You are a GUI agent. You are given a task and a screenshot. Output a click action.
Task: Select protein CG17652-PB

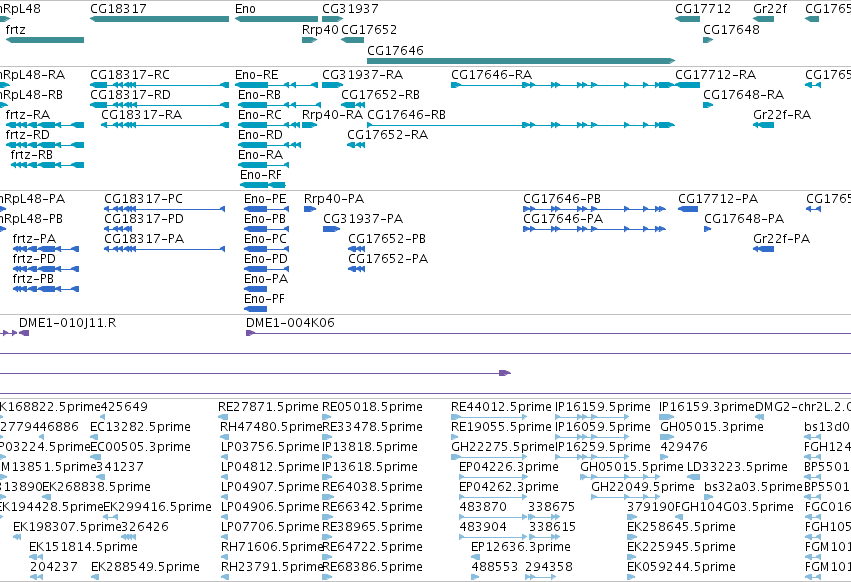(357, 249)
